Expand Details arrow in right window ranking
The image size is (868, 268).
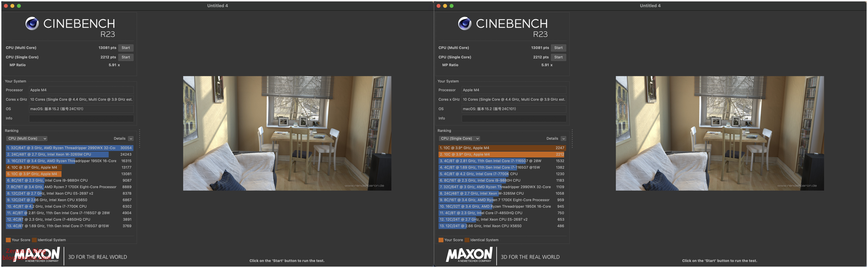[564, 139]
